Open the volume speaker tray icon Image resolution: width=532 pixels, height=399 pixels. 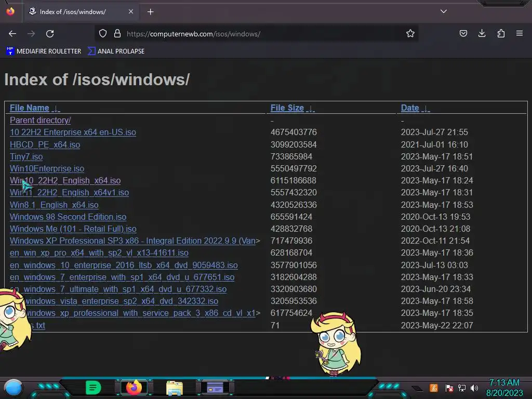click(x=474, y=388)
